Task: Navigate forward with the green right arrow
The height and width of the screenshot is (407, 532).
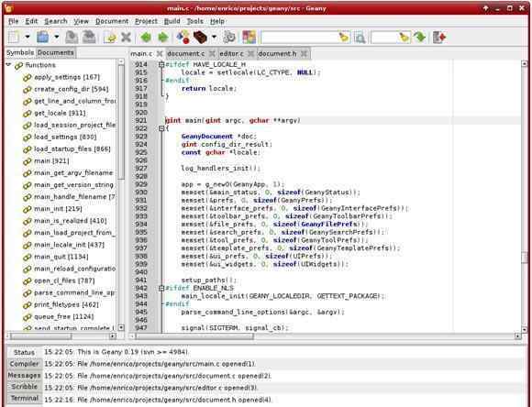Action: pyautogui.click(x=163, y=37)
